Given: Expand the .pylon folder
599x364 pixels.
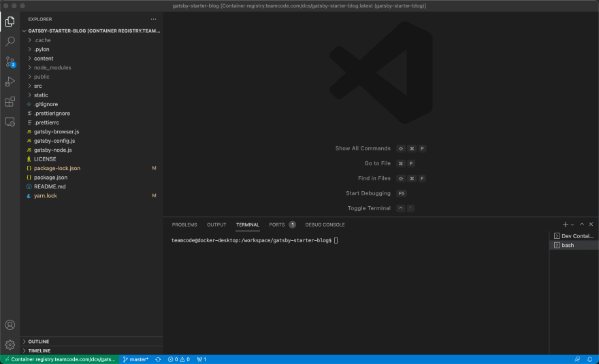Looking at the screenshot, I should 92,49.
